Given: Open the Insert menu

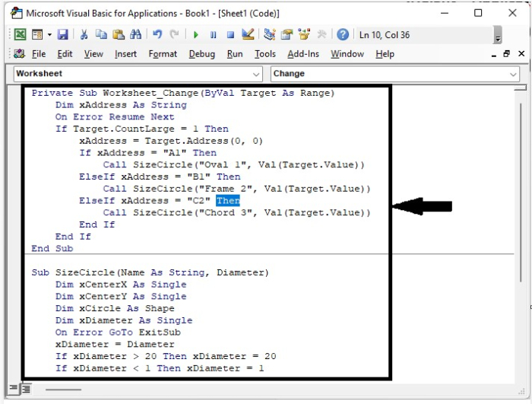Looking at the screenshot, I should (125, 54).
